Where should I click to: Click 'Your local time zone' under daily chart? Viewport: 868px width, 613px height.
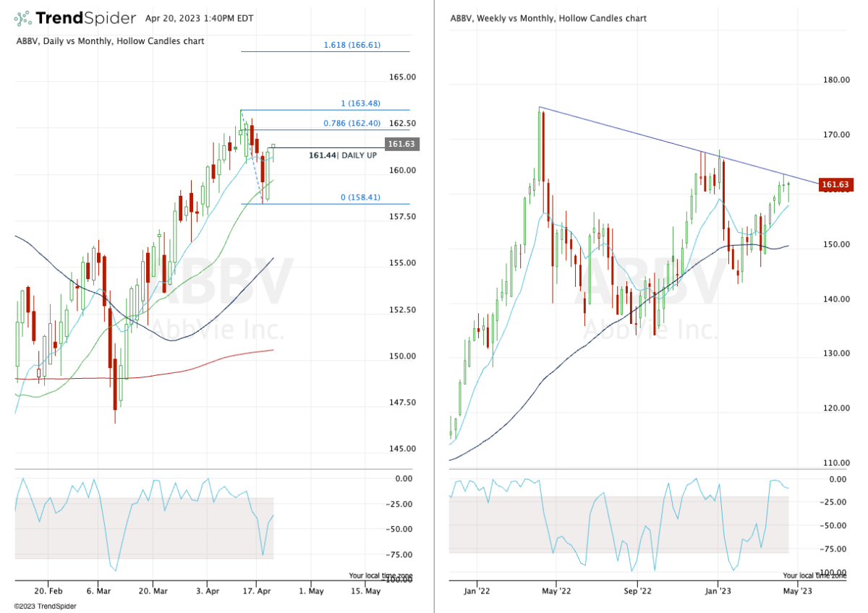380,575
